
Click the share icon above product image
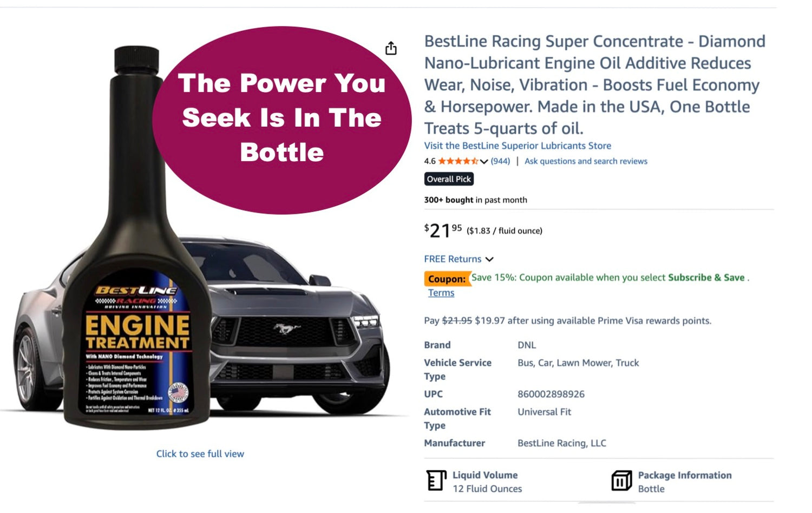(391, 49)
